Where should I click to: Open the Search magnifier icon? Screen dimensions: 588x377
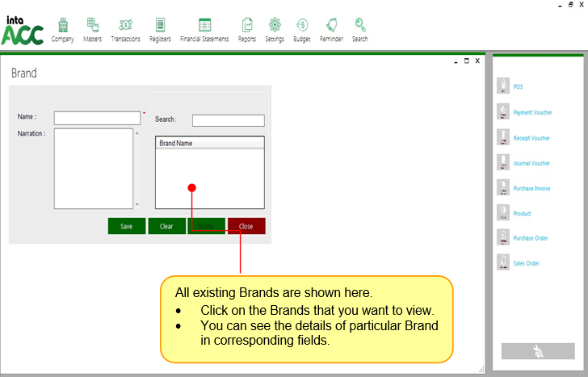coord(360,26)
